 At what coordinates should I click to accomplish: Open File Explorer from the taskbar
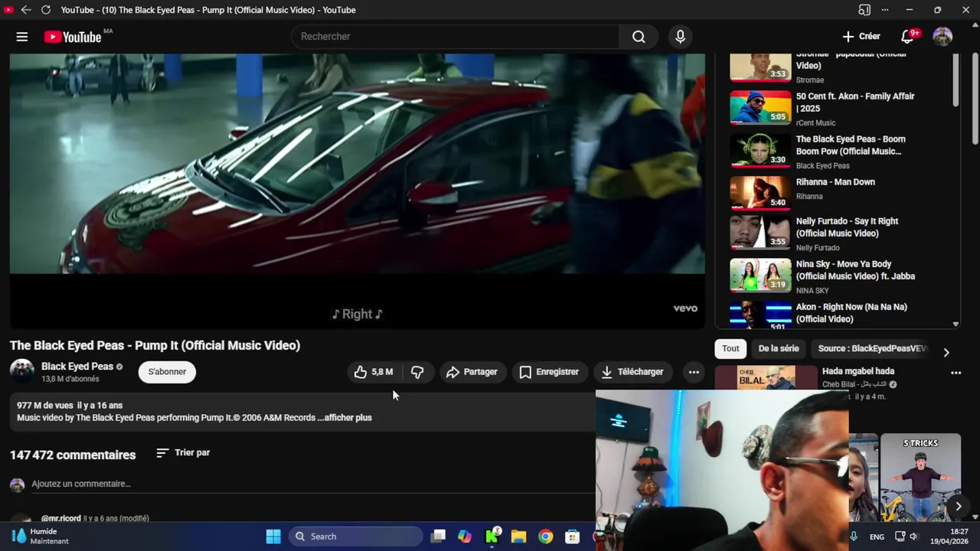tap(518, 536)
